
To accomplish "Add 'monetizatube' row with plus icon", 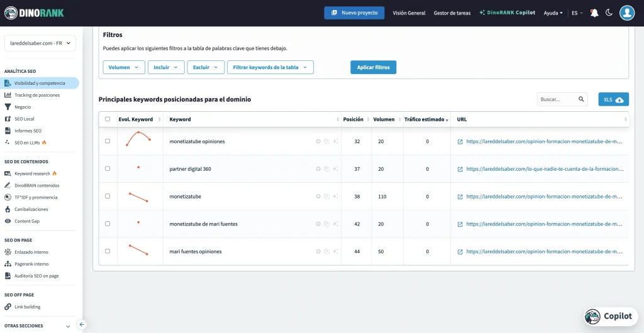I will tap(318, 197).
